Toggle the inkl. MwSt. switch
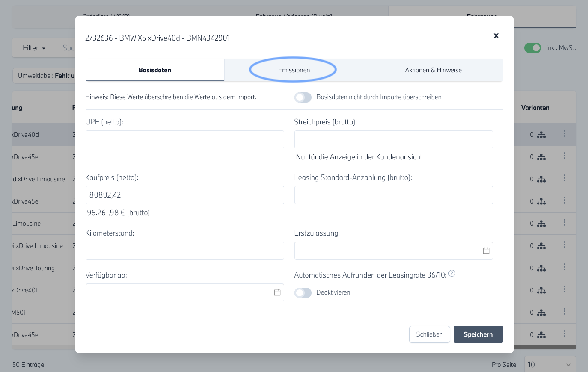 click(533, 48)
